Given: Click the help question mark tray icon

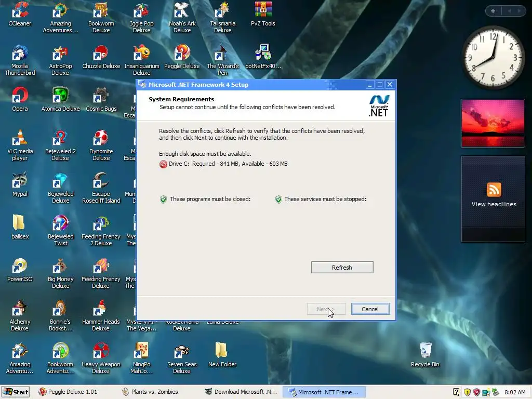Looking at the screenshot, I should point(456,392).
